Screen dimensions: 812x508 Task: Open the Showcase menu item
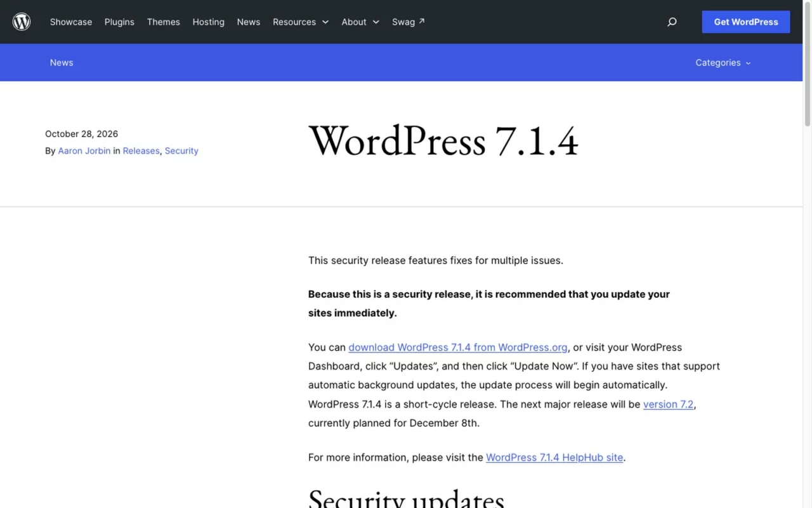71,22
